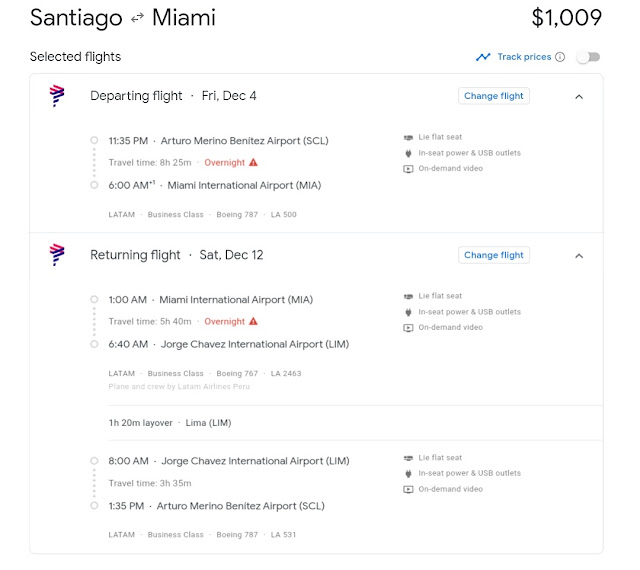Viewport: 640px width, 570px height.
Task: Click the Track prices info icon
Action: (560, 57)
